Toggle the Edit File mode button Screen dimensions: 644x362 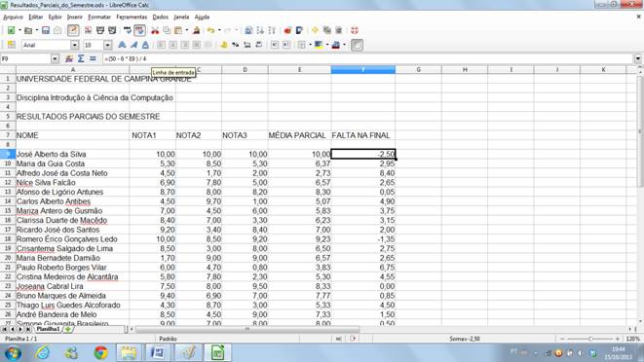tap(73, 30)
